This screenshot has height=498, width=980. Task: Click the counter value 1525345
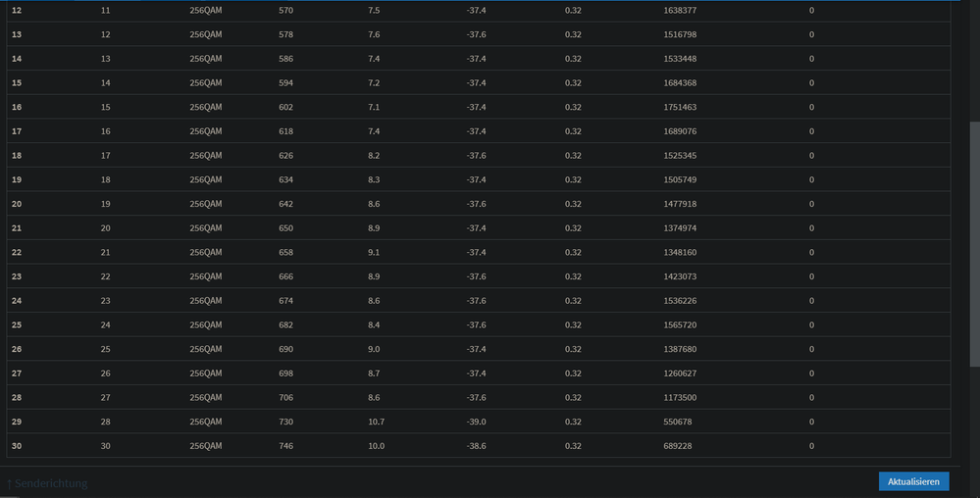680,156
